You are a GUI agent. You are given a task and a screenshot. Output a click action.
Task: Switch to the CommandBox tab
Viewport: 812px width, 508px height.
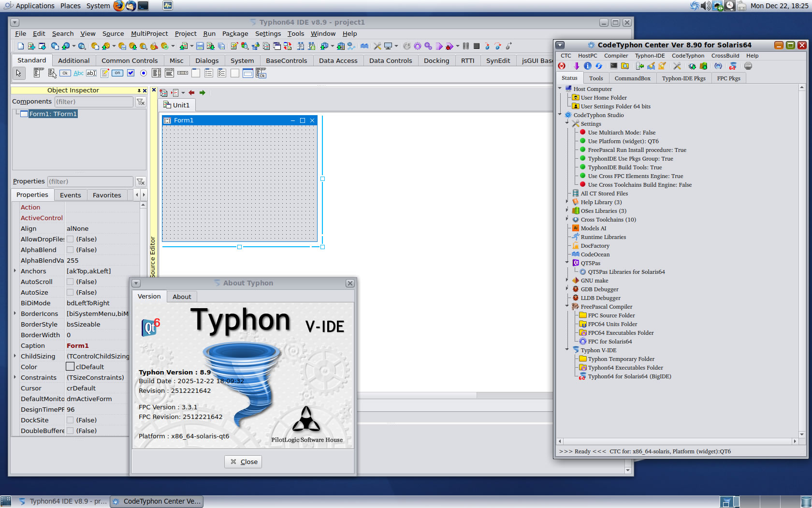[x=632, y=78]
